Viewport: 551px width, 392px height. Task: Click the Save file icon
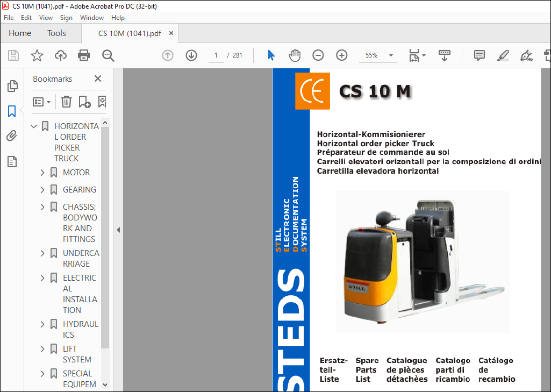click(13, 55)
